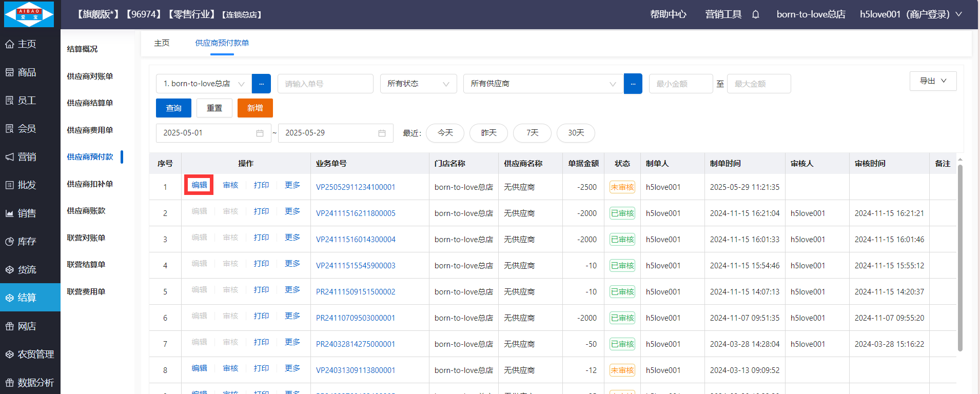Screen dimensions: 980x394
Task: Click the notification bell icon
Action: coord(755,14)
